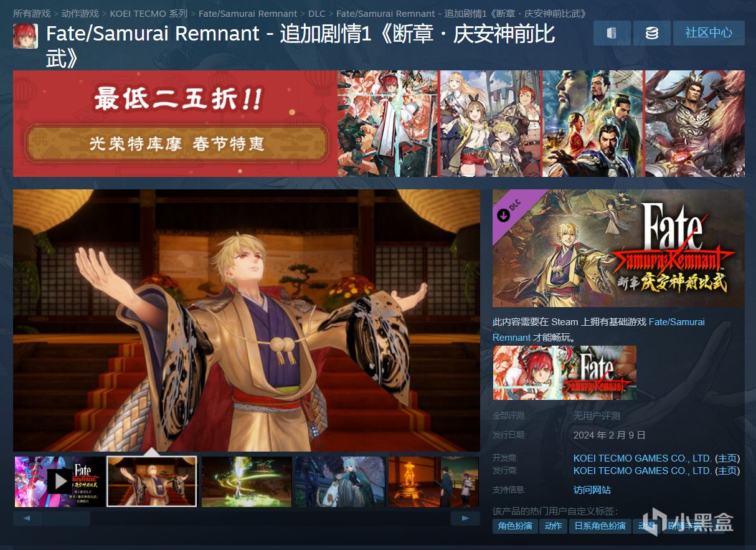
Task: Play the trailer video thumbnail
Action: 60,481
